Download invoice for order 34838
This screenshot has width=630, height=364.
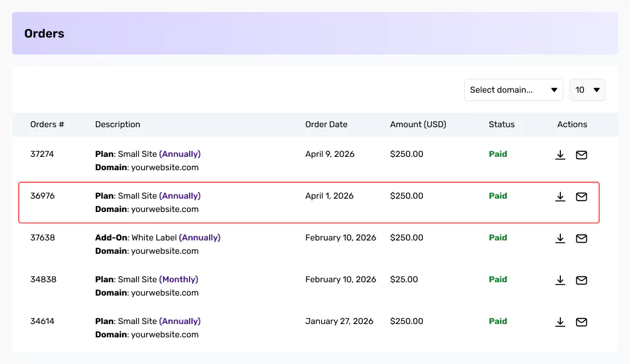tap(560, 280)
